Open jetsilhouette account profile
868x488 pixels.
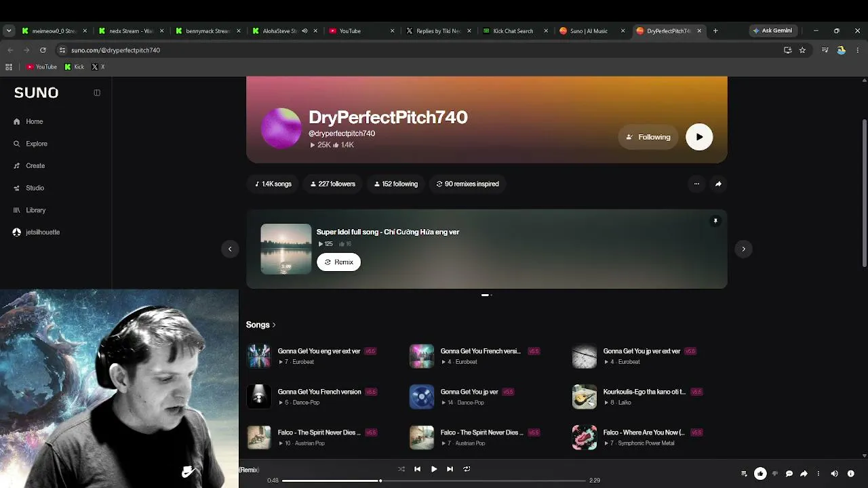click(37, 232)
